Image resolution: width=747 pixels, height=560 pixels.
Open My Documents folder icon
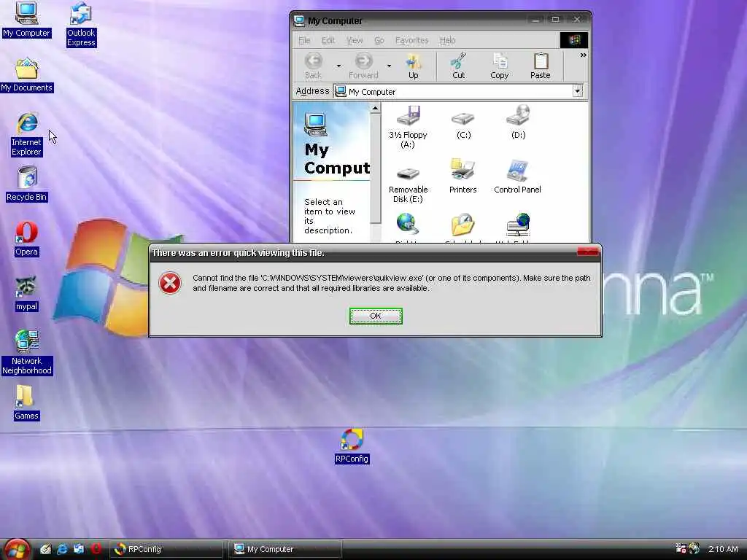(27, 75)
